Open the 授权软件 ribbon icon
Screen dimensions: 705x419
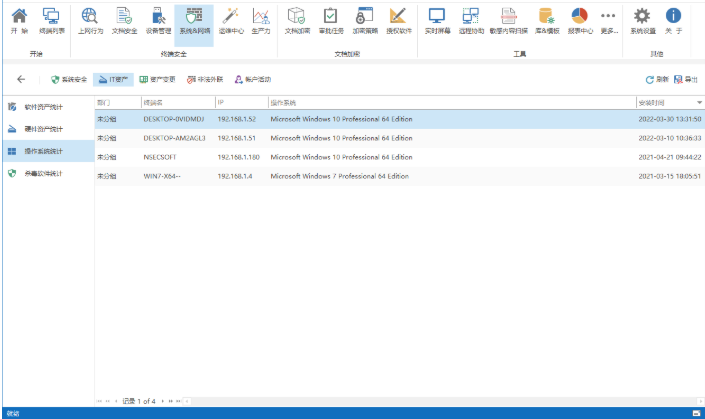click(398, 21)
